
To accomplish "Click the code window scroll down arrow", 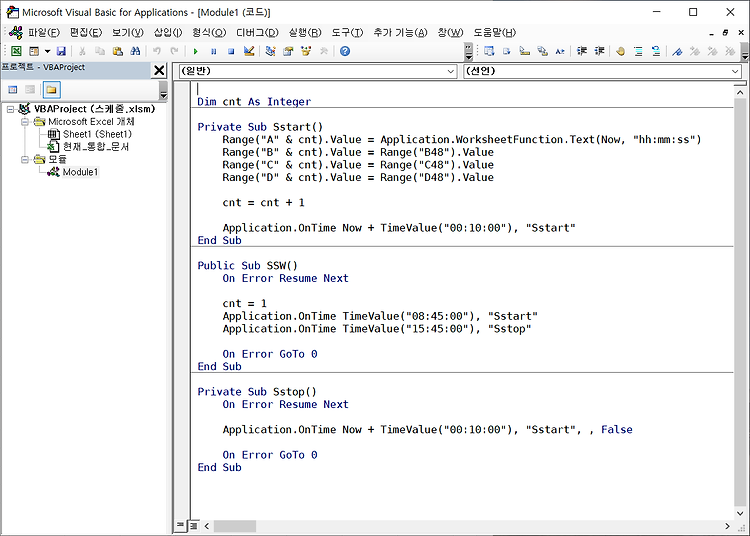I will coord(740,514).
